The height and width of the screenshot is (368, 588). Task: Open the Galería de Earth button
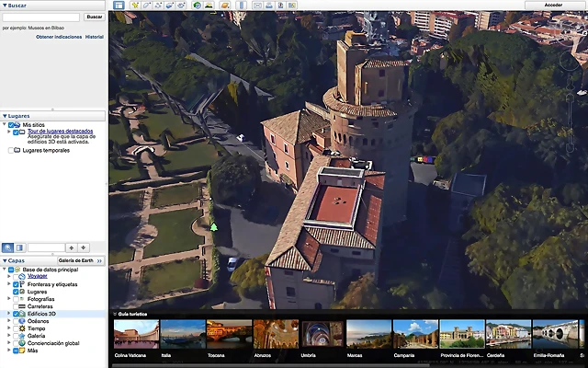pos(80,260)
